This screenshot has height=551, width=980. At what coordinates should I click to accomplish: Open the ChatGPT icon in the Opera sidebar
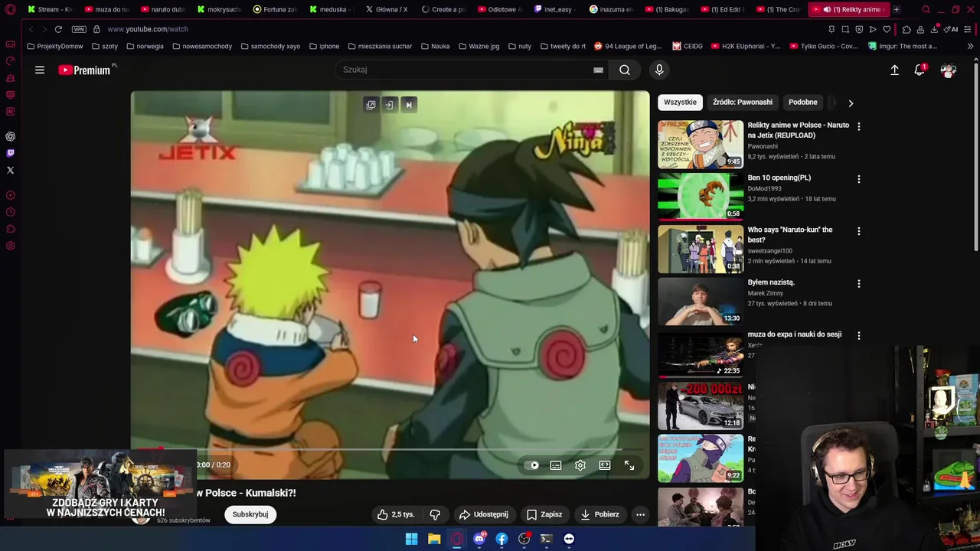click(x=10, y=136)
